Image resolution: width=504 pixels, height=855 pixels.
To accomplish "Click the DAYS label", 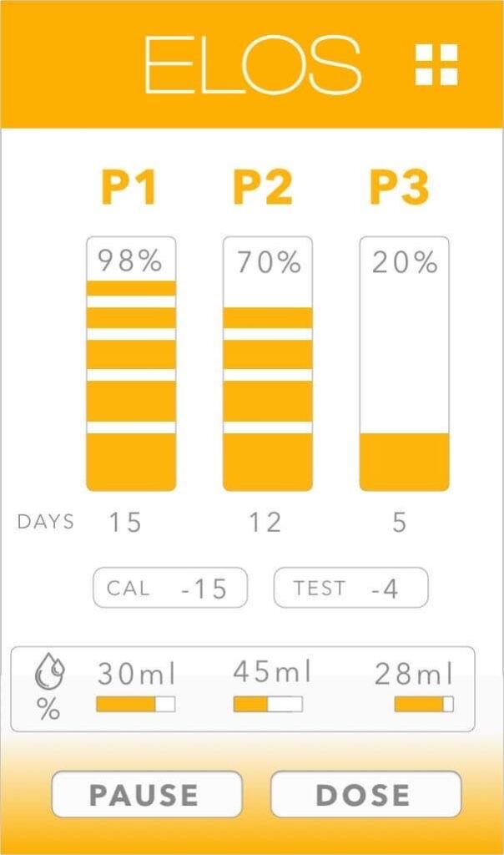I will click(46, 523).
